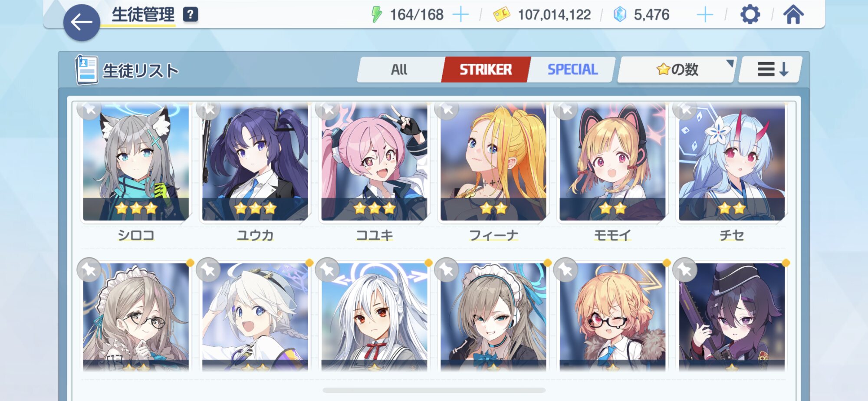Click the green energy bolt icon
868x401 pixels.
(x=376, y=15)
